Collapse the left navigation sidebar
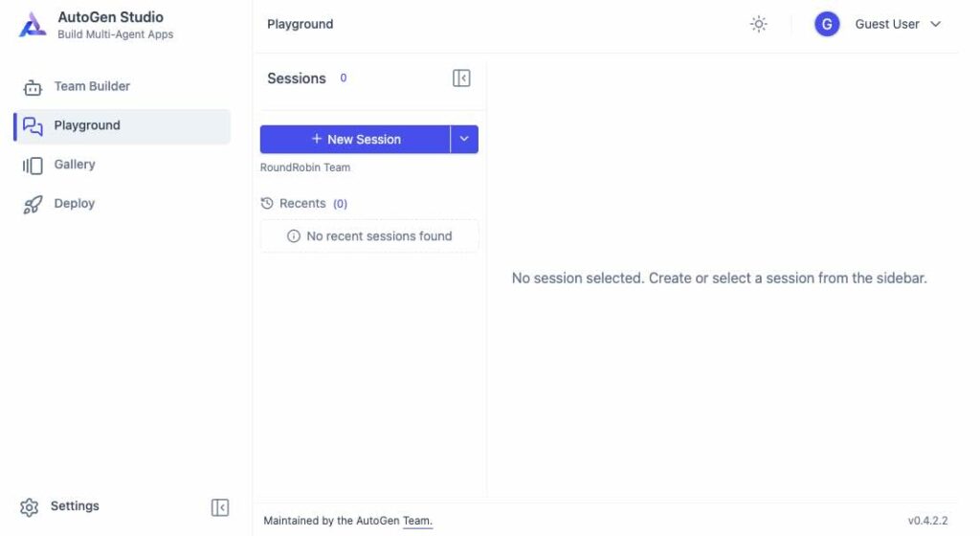Image resolution: width=980 pixels, height=536 pixels. coord(220,507)
